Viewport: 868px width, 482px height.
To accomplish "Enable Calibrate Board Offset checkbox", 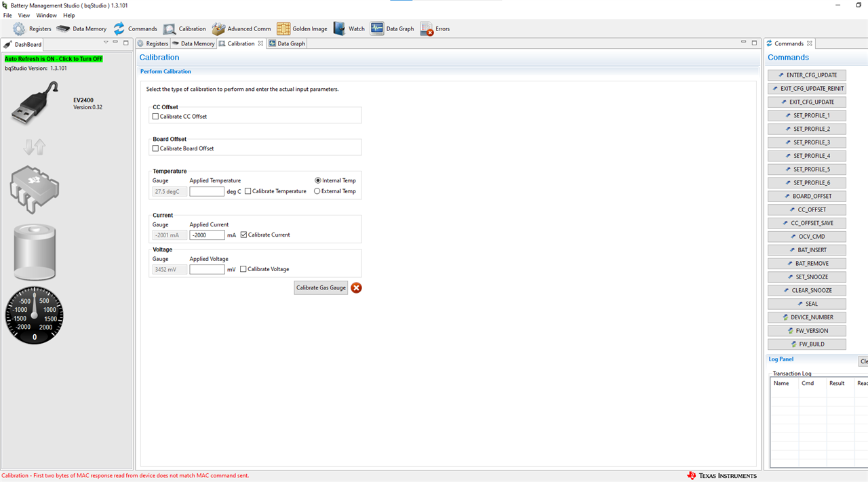I will (155, 148).
